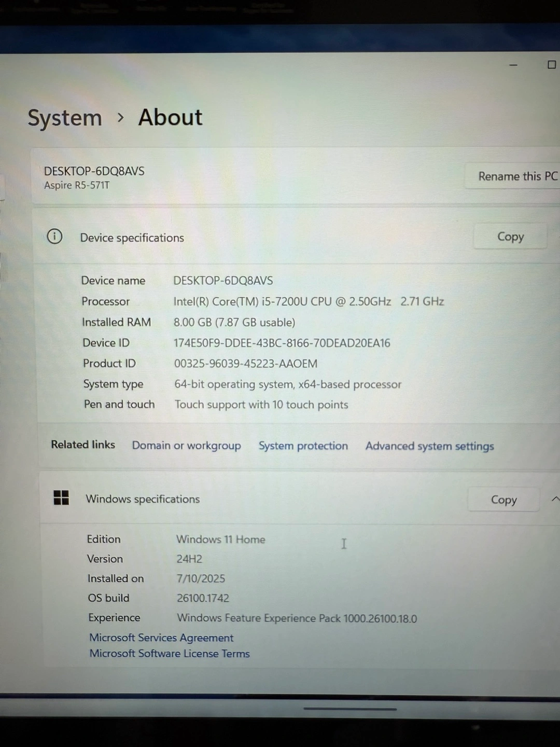Maximize the Settings window

tap(552, 65)
